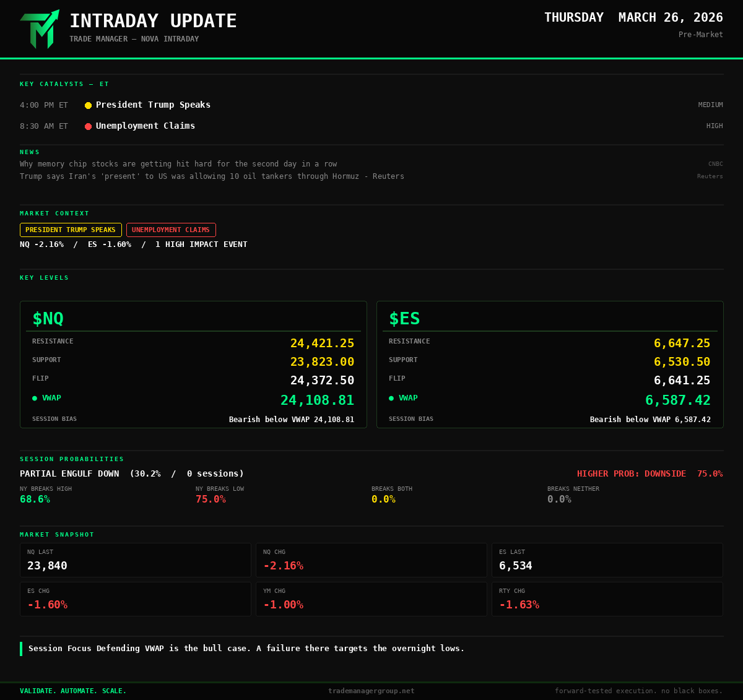743x700 pixels.
Task: Click the 4:00 PM ET catalyst time
Action: 44,105
